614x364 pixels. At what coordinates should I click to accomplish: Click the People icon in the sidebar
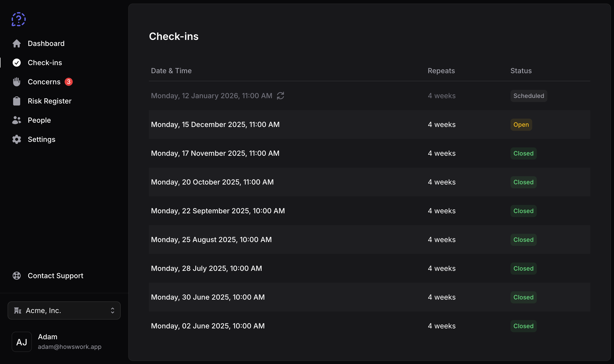pos(16,120)
